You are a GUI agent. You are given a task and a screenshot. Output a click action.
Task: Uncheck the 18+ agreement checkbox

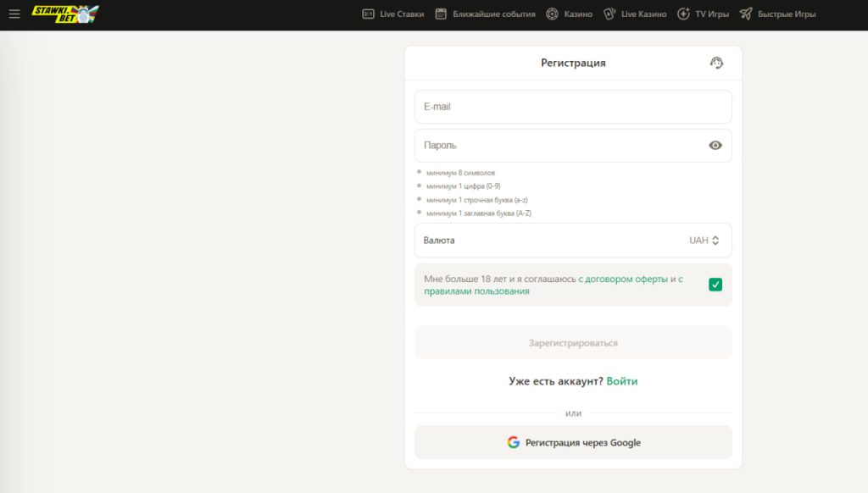click(x=715, y=285)
